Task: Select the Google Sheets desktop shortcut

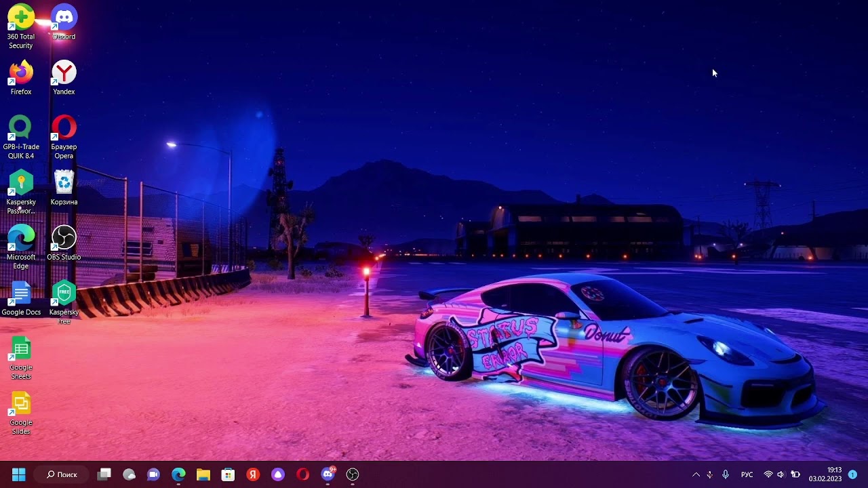Action: point(21,358)
